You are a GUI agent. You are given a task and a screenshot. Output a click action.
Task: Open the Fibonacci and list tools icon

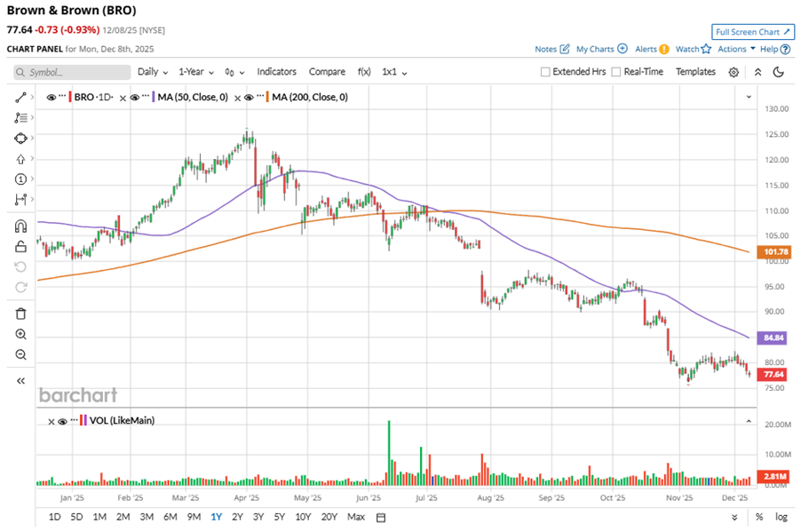tap(20, 117)
